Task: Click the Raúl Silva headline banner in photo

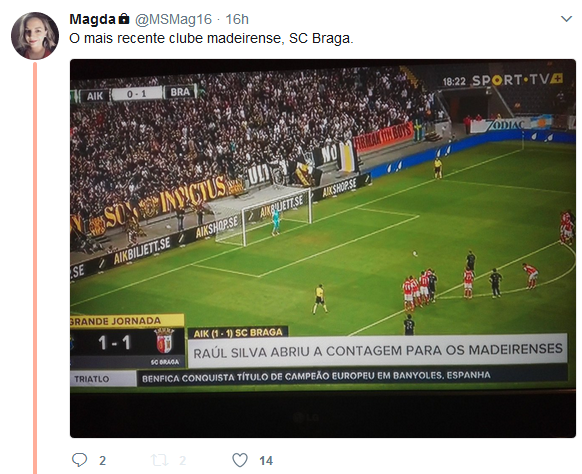Action: click(x=377, y=350)
